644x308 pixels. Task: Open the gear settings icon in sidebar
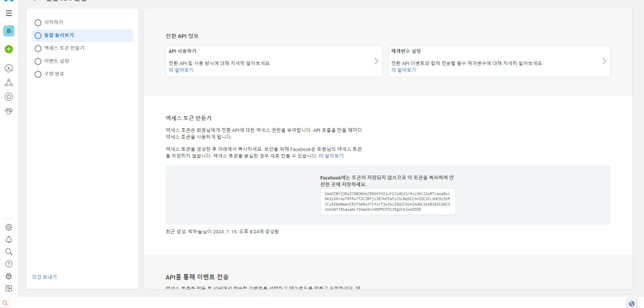[9, 227]
